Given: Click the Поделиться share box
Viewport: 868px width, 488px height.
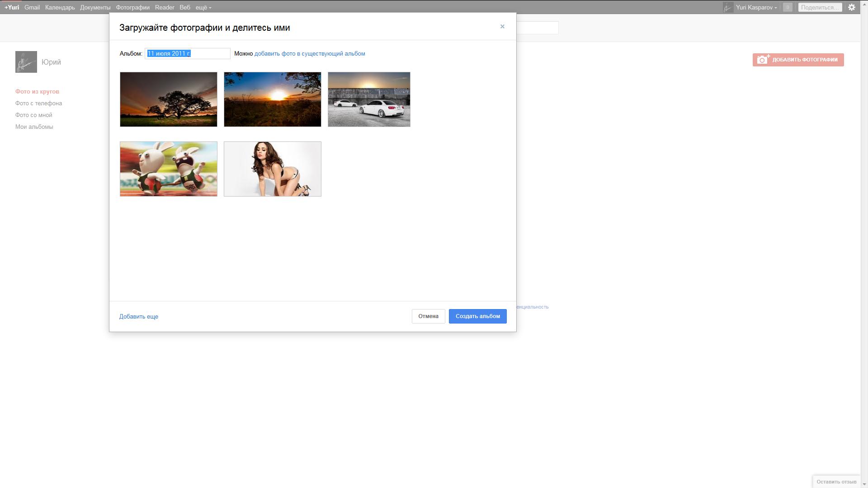Looking at the screenshot, I should [x=820, y=7].
